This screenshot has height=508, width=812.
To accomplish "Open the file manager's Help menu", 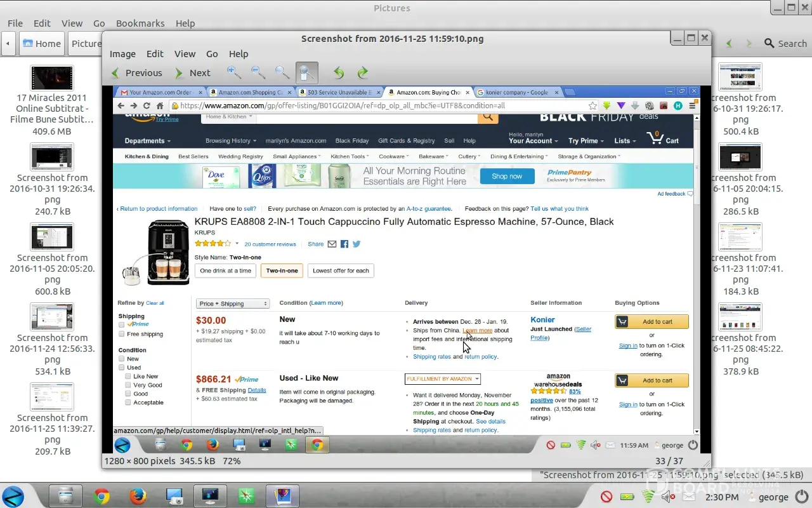I will pos(185,23).
